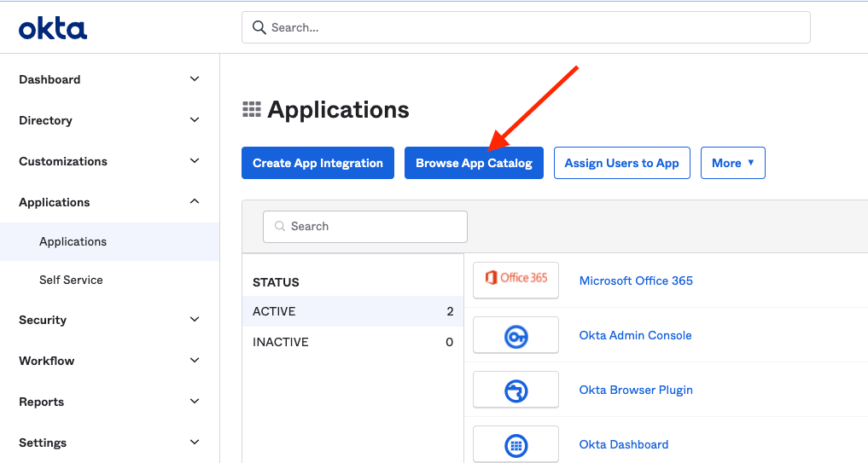
Task: Click the grid icon beside Applications heading
Action: [x=252, y=109]
